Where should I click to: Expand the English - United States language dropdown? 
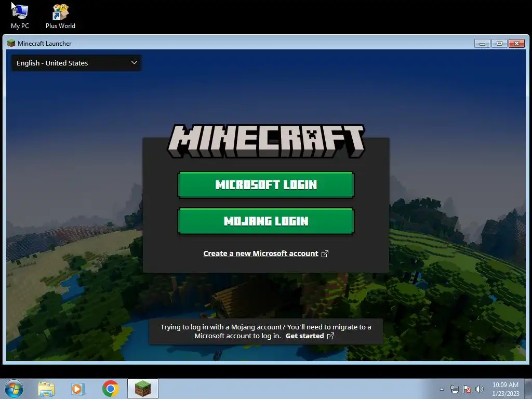click(x=76, y=63)
